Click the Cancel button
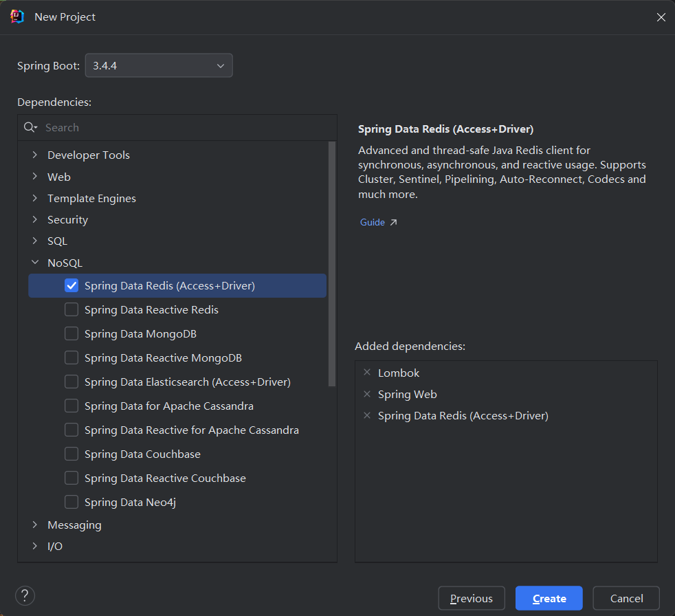The height and width of the screenshot is (616, 675). 626,598
